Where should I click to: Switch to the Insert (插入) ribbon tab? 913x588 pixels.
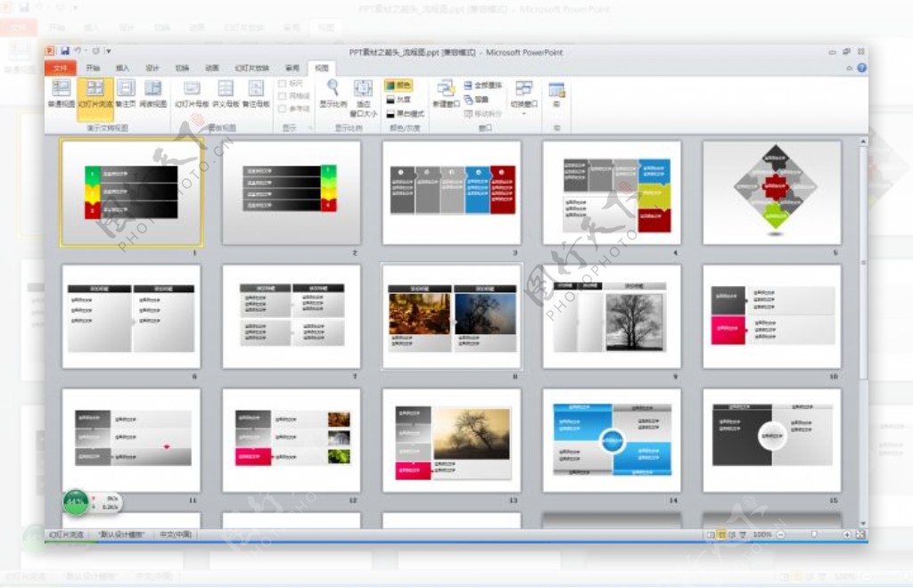click(x=122, y=68)
